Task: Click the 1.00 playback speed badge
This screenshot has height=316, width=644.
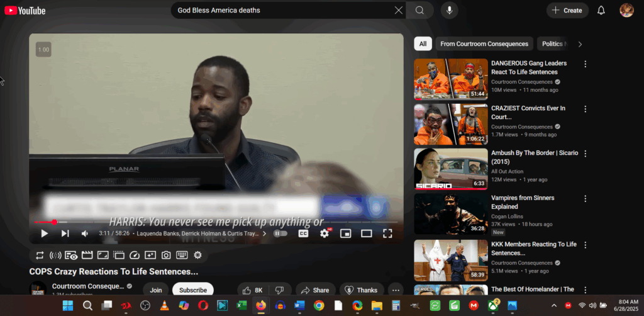Action: click(43, 50)
